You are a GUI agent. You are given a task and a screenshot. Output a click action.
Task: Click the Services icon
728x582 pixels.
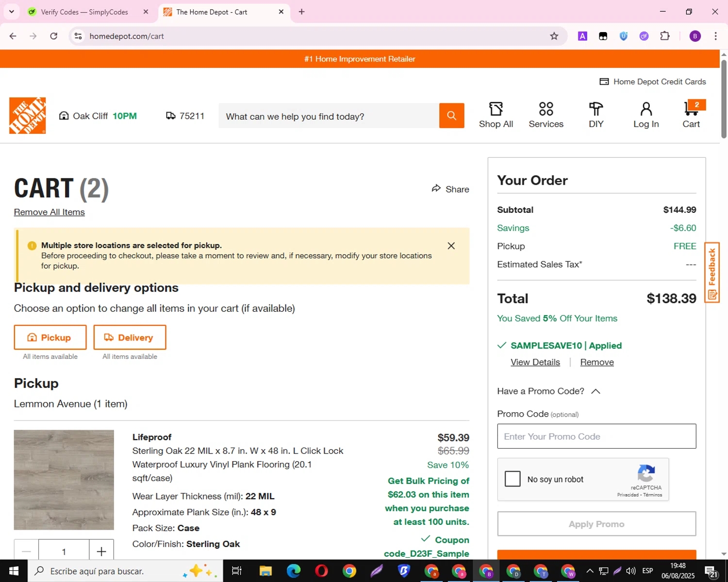click(546, 115)
